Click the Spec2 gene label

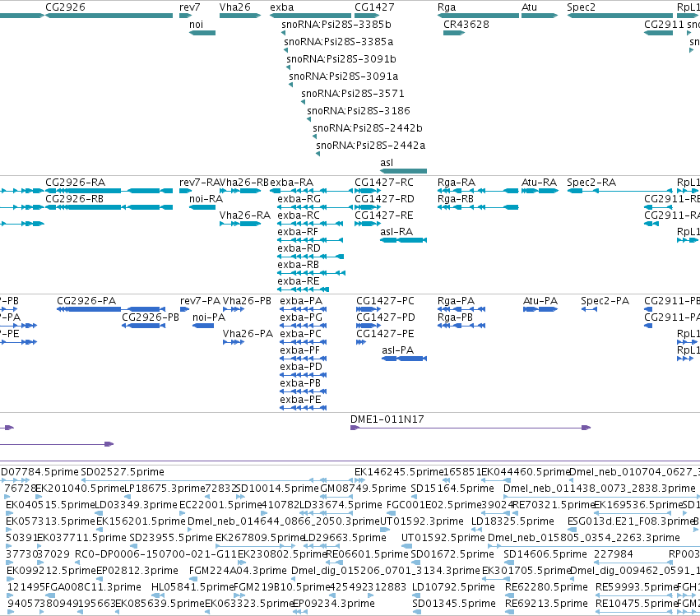tap(581, 7)
